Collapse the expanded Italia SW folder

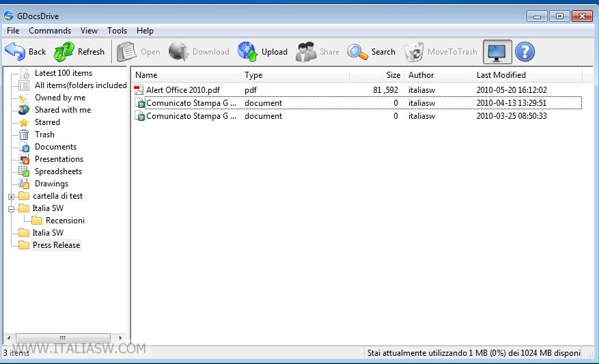coord(11,209)
